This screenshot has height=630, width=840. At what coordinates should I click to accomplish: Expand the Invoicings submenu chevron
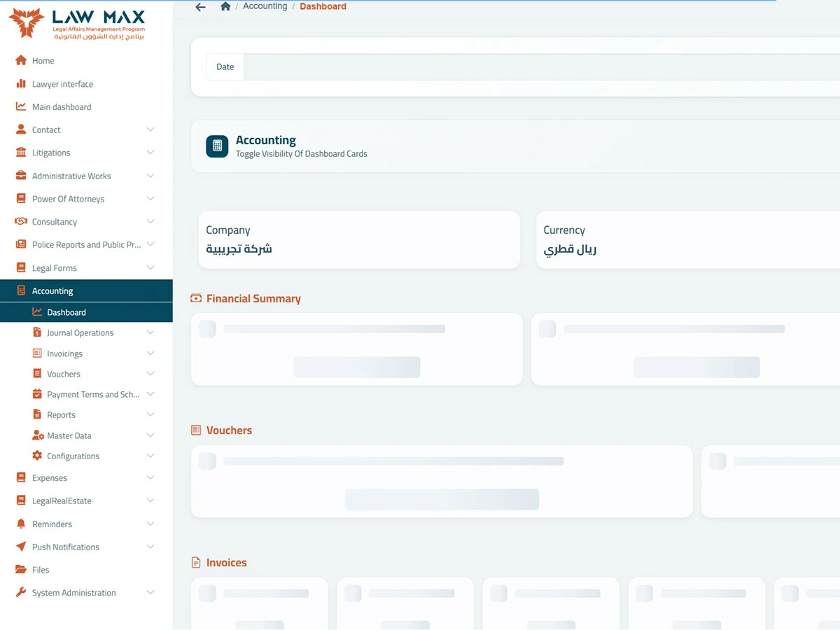pyautogui.click(x=150, y=353)
